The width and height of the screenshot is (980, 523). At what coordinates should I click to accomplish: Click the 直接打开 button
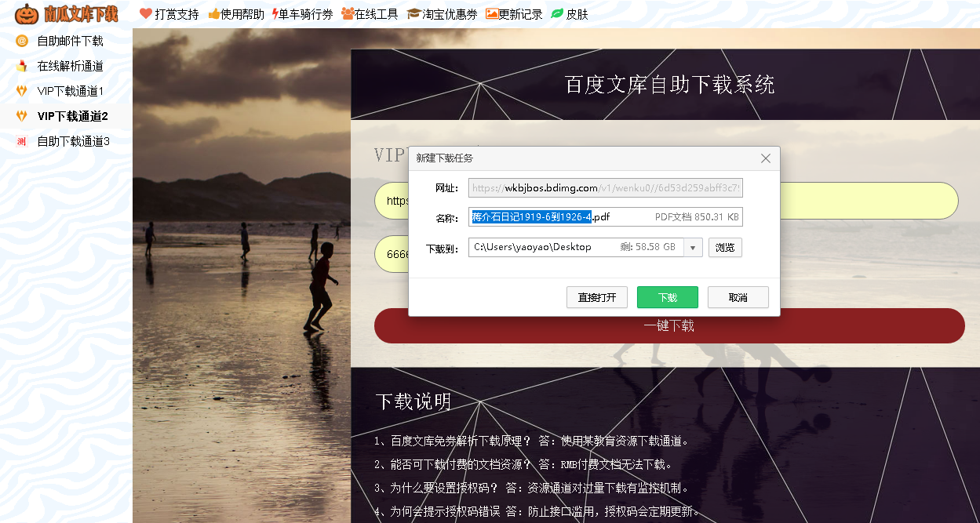[x=597, y=297]
